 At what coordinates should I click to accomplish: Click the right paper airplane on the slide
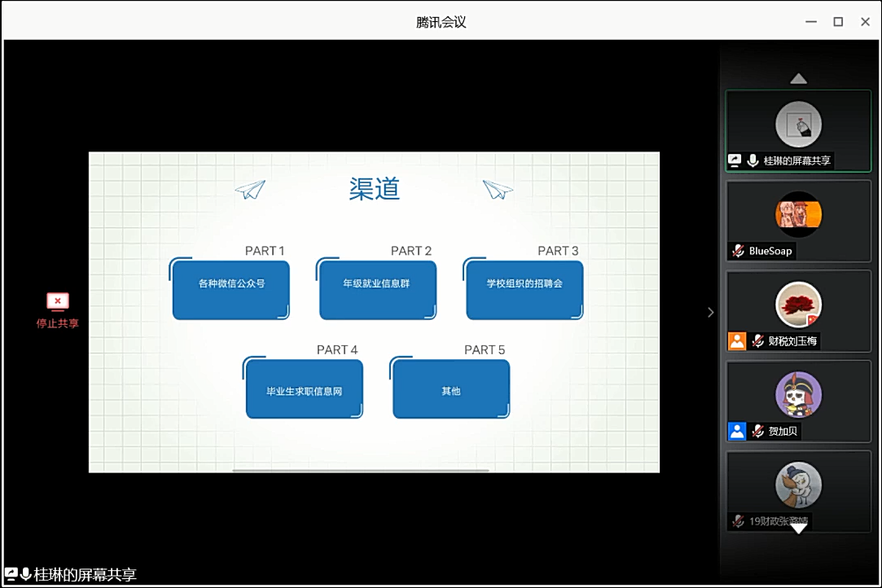[x=497, y=190]
